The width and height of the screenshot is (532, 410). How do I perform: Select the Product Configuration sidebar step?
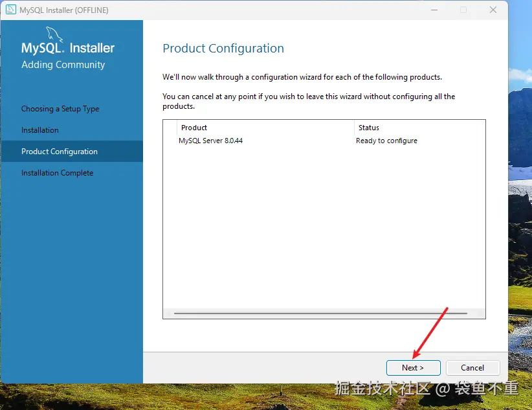coord(72,152)
